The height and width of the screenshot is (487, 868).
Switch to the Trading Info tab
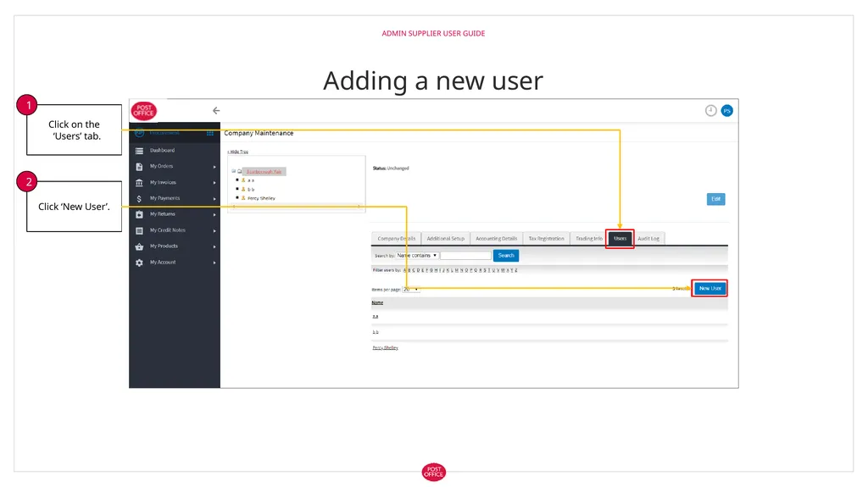point(589,239)
